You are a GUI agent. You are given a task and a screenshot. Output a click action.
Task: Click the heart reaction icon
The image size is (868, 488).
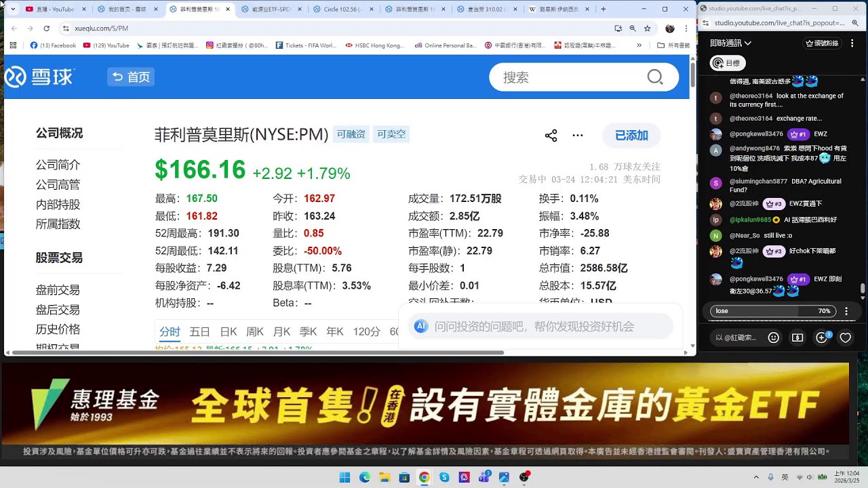pyautogui.click(x=846, y=337)
